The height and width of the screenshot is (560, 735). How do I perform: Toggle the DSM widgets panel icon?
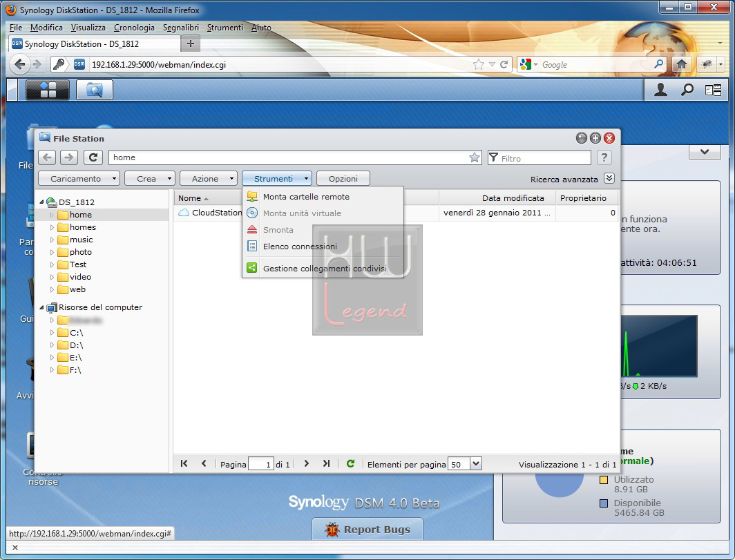point(713,90)
